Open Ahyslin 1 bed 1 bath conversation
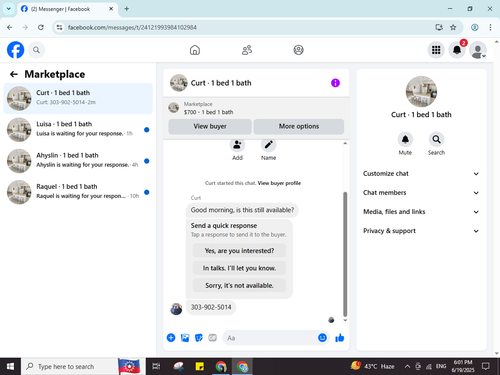Screen dimensions: 500x375 pos(78,161)
